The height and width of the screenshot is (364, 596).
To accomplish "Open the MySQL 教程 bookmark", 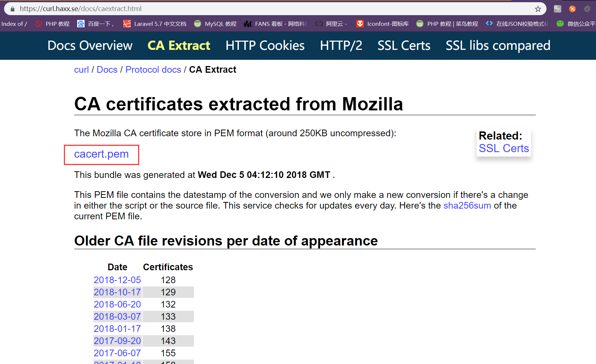I will [x=220, y=24].
